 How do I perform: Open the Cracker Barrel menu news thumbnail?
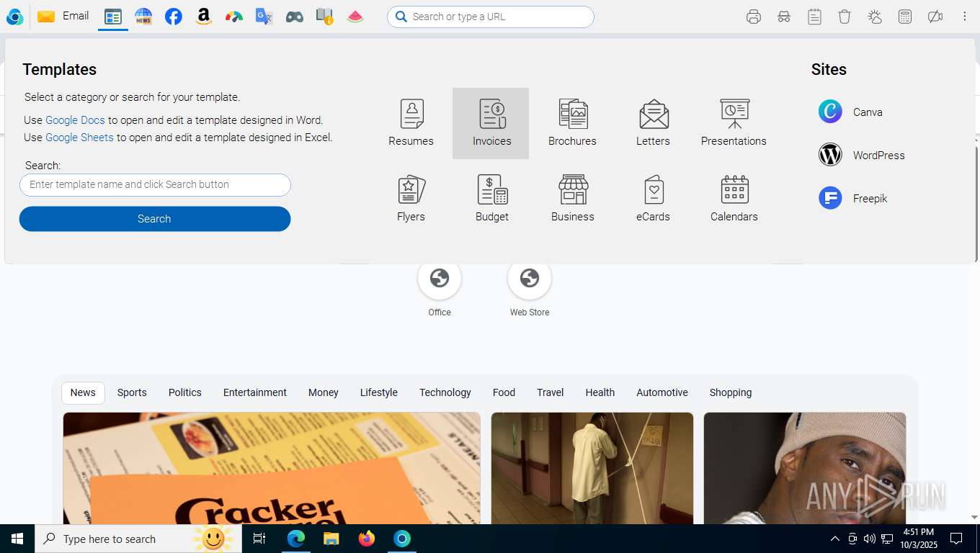[x=272, y=468]
